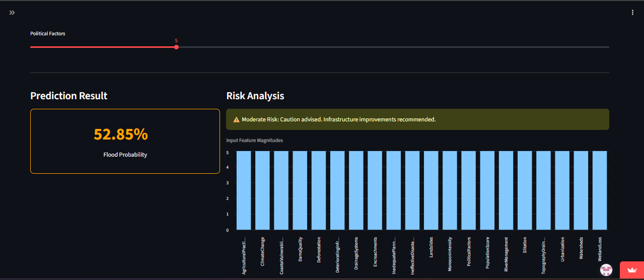Click the Landslides bar in the chart
The width and height of the screenshot is (644, 280).
pos(431,190)
